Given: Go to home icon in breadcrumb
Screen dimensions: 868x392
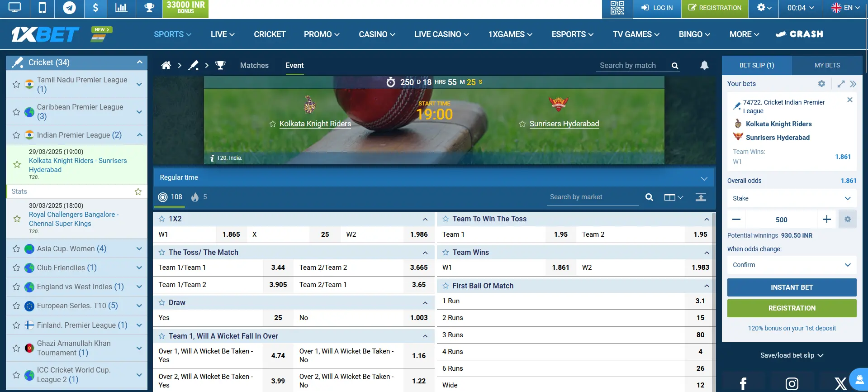Looking at the screenshot, I should [x=166, y=66].
